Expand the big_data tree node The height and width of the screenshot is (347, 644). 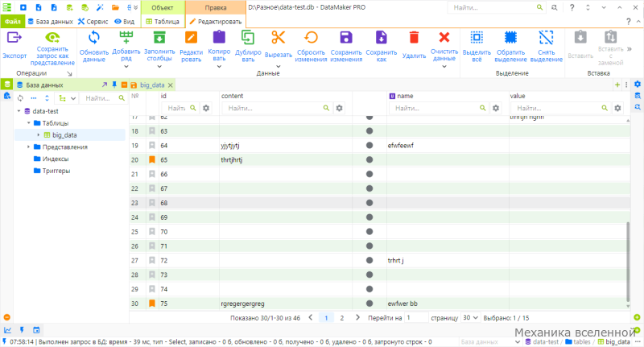(x=39, y=135)
